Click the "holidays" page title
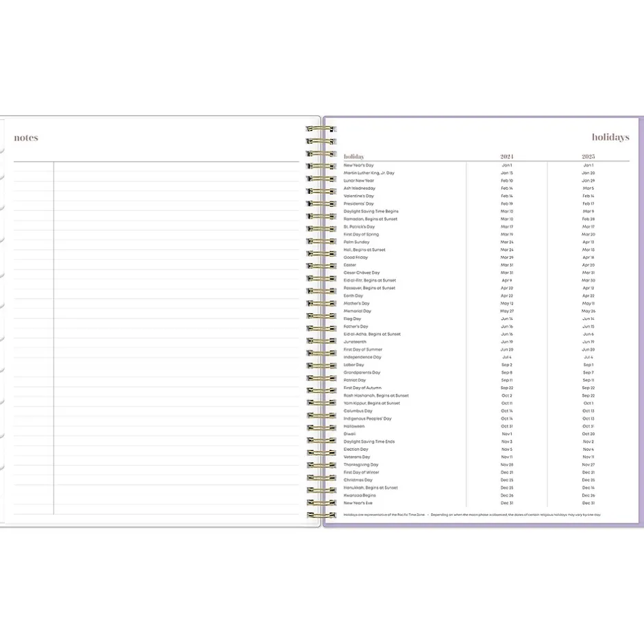 [610, 138]
